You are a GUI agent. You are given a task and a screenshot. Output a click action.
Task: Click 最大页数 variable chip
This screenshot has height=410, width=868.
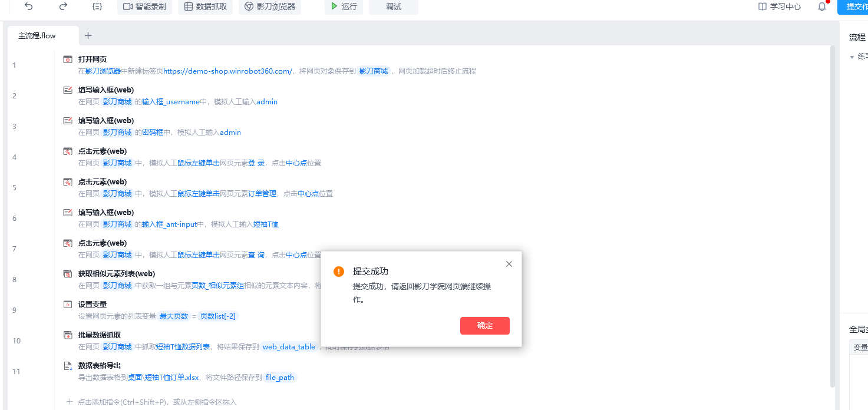[x=174, y=316]
